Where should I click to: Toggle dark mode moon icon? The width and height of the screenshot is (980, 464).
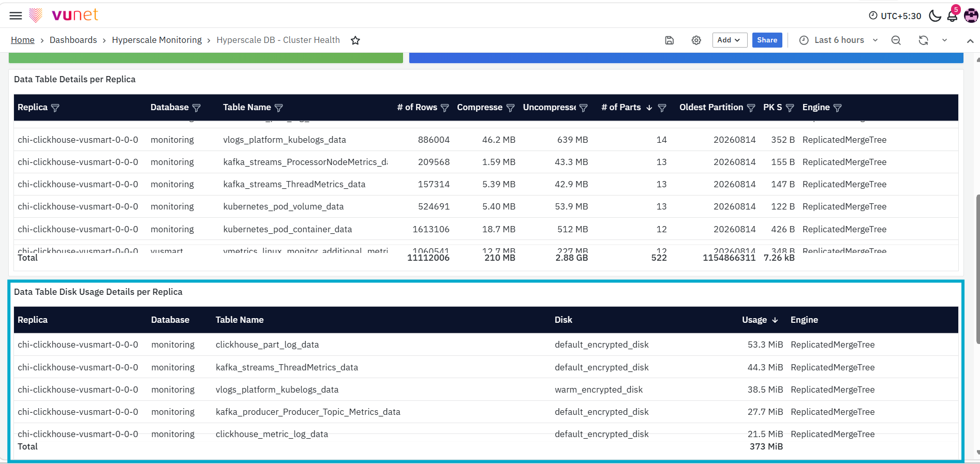pos(935,16)
